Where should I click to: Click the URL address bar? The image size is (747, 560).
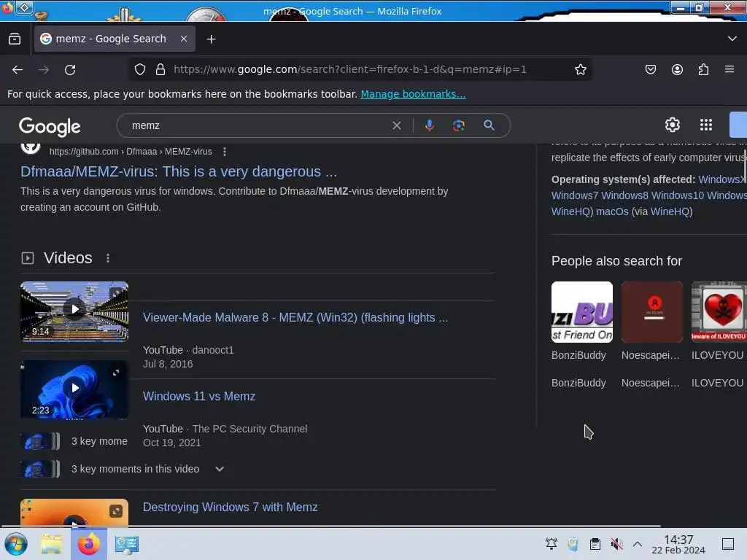[350, 69]
